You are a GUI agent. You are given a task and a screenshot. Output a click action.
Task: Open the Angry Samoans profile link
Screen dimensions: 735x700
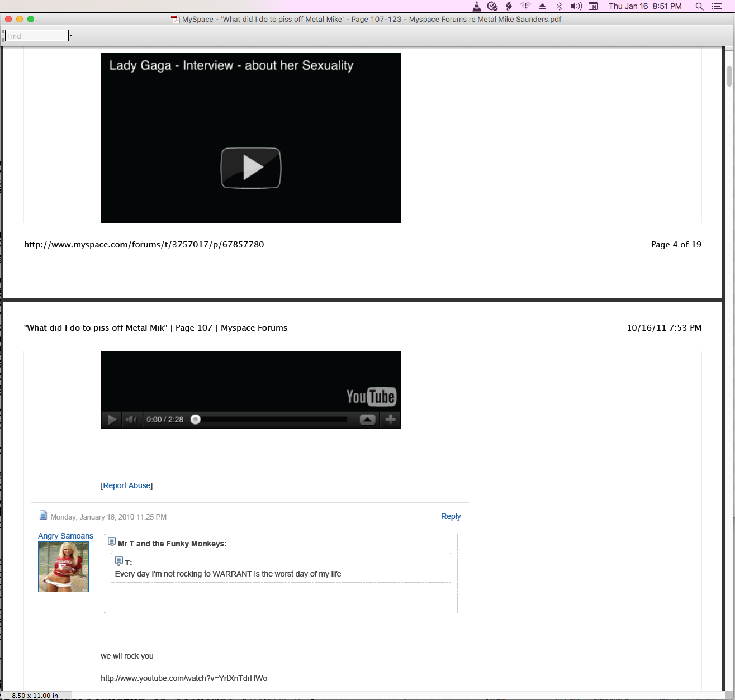pos(65,536)
